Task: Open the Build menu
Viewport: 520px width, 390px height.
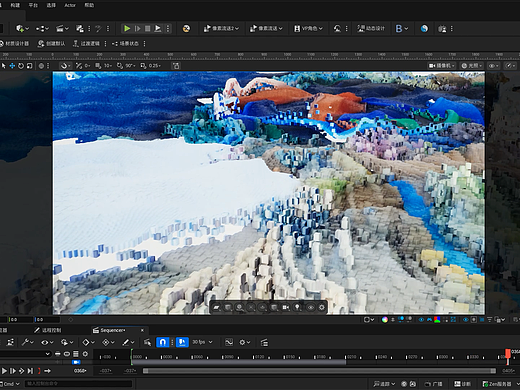Action: pos(15,5)
